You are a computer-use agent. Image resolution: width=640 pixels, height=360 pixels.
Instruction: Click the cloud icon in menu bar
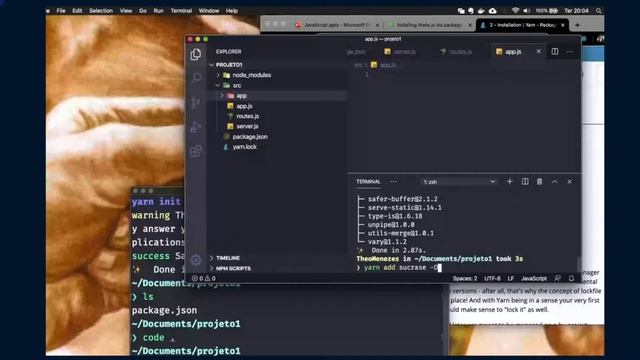pos(493,11)
